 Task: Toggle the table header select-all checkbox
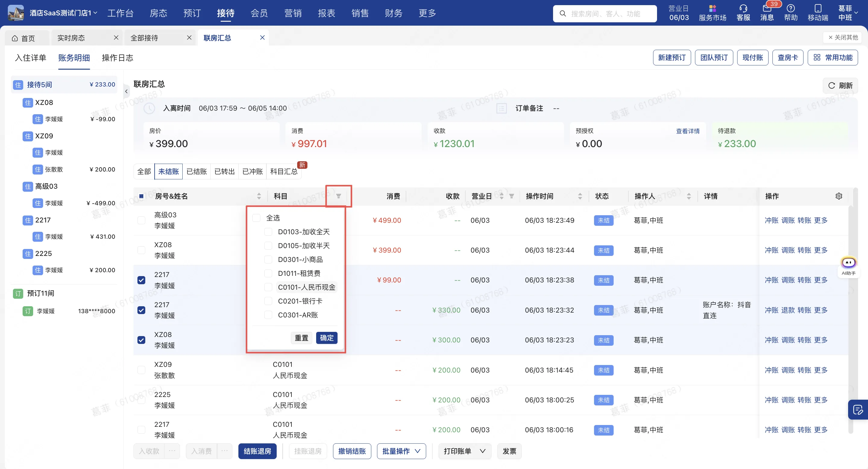(141, 196)
